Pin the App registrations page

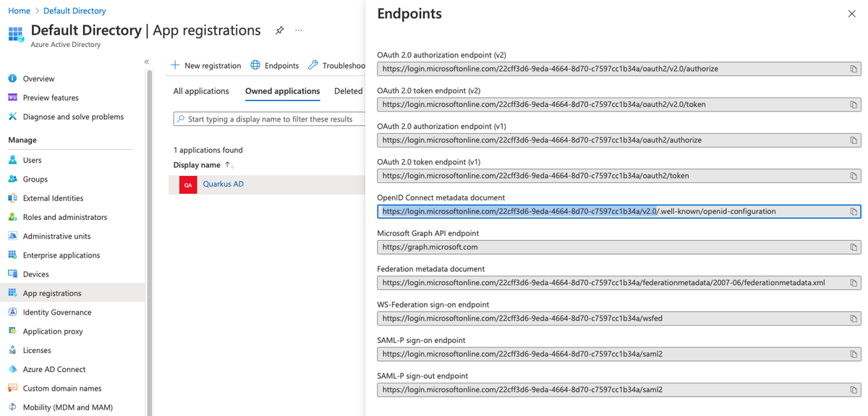pyautogui.click(x=279, y=30)
